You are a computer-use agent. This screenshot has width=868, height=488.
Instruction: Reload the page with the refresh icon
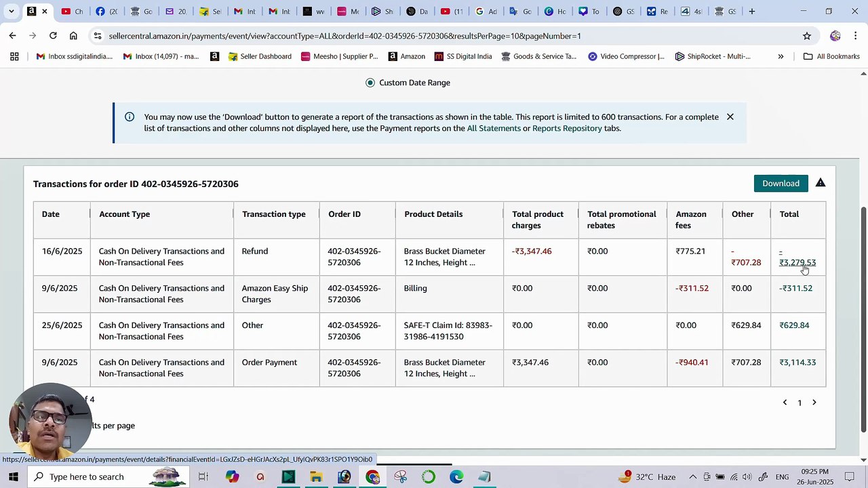(x=53, y=36)
